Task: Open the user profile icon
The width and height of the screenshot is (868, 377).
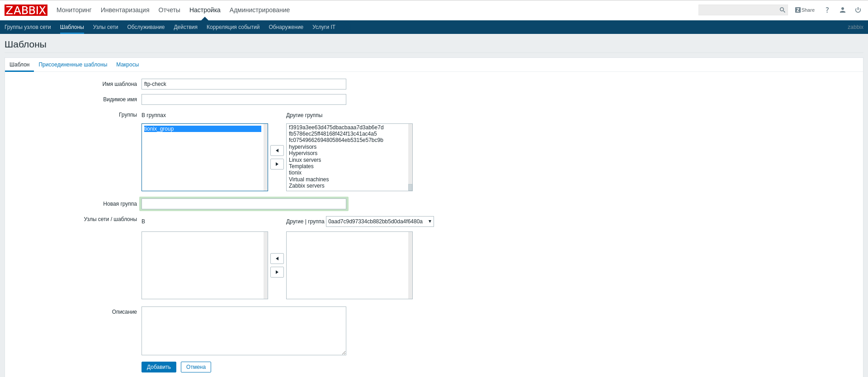Action: (x=843, y=10)
